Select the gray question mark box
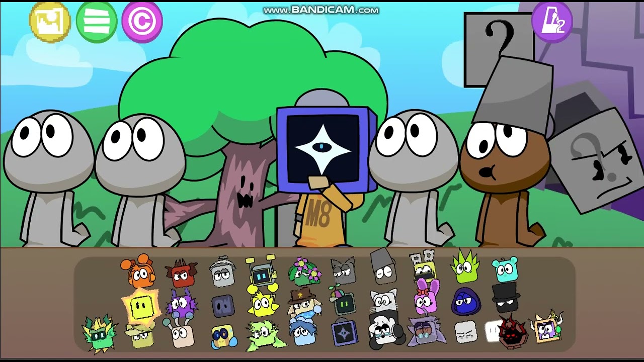The height and width of the screenshot is (362, 644). tap(498, 49)
